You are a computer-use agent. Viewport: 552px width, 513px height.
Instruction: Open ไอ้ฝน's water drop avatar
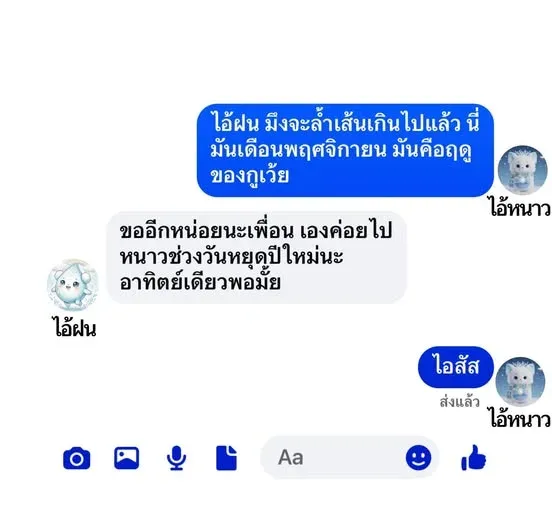tap(73, 284)
